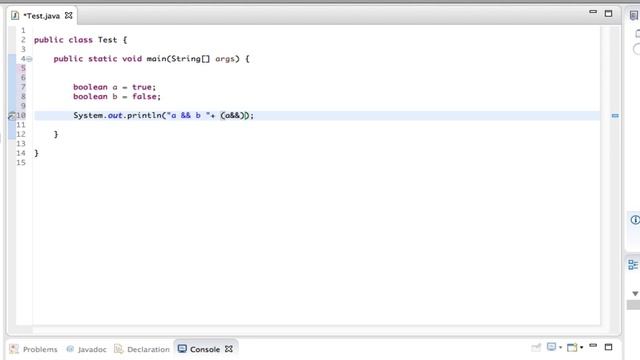Click the overview ruler annotation for line 10

coord(615,116)
